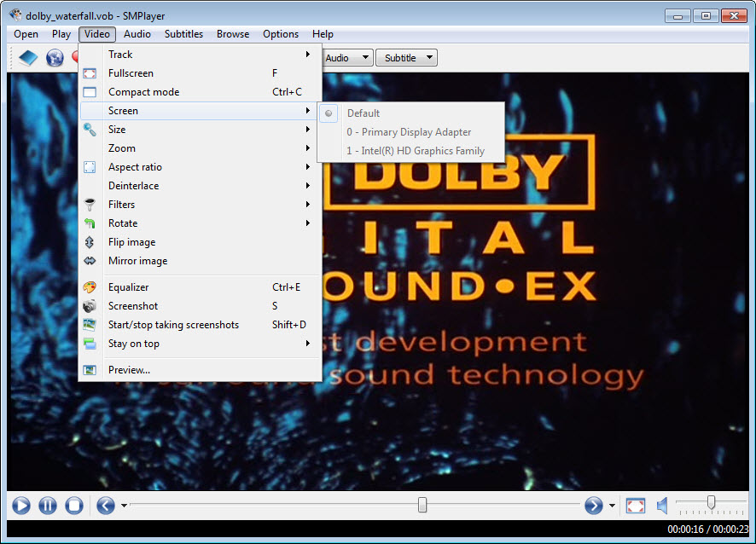Click the Preview menu icon
This screenshot has width=756, height=544.
pos(90,370)
